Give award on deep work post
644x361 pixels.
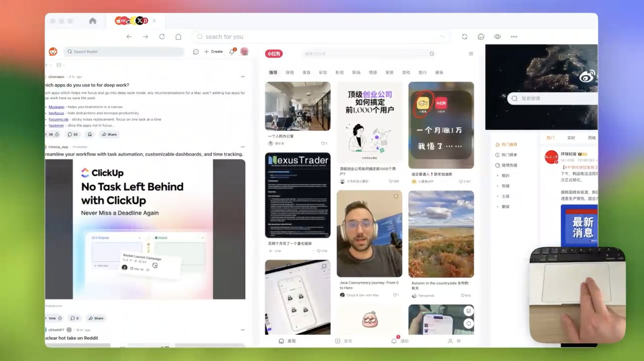pyautogui.click(x=90, y=134)
